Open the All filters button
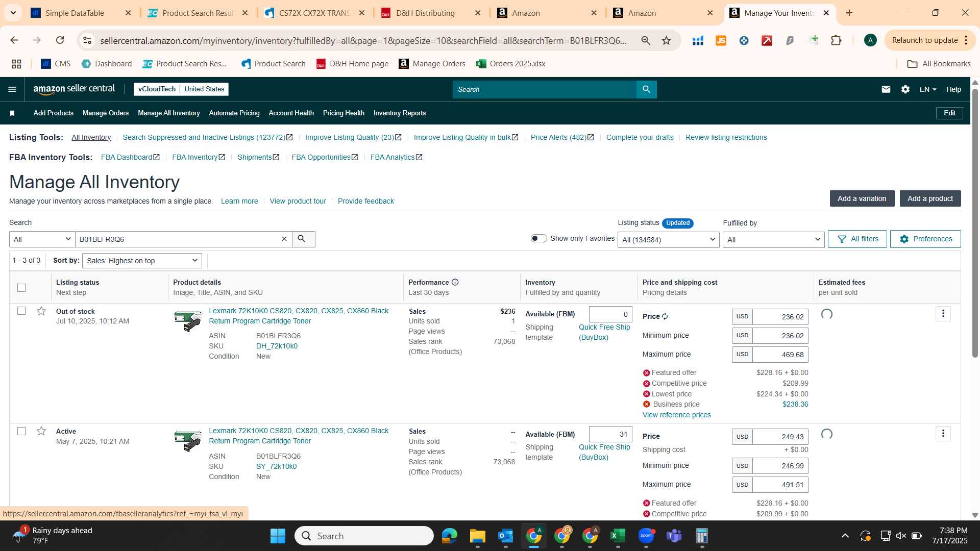980x551 pixels. (x=857, y=239)
